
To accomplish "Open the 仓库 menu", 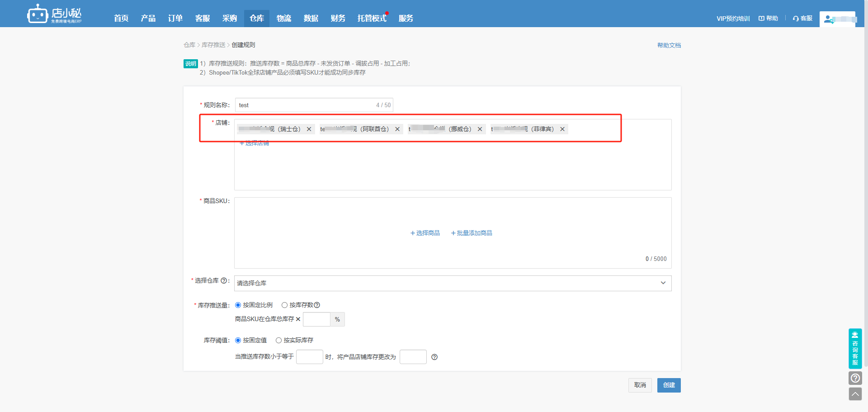I will (257, 19).
